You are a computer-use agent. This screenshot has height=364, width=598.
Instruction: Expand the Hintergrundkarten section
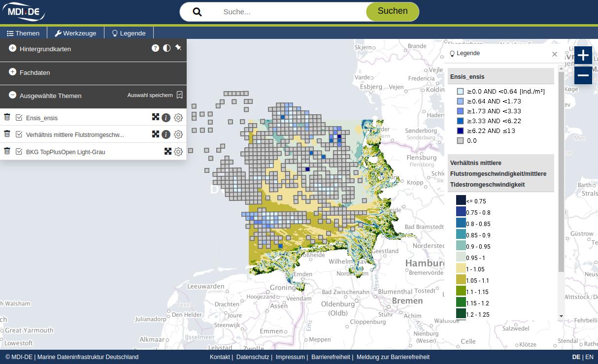point(13,48)
